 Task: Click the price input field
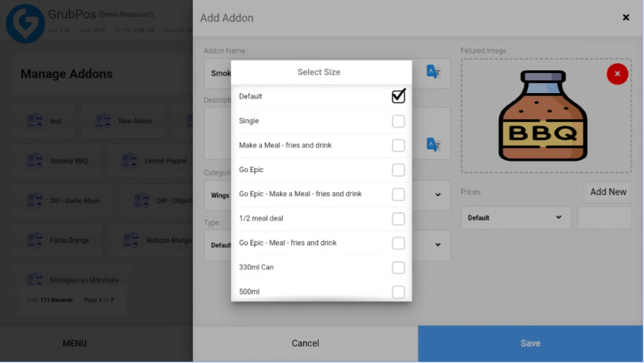click(x=605, y=218)
